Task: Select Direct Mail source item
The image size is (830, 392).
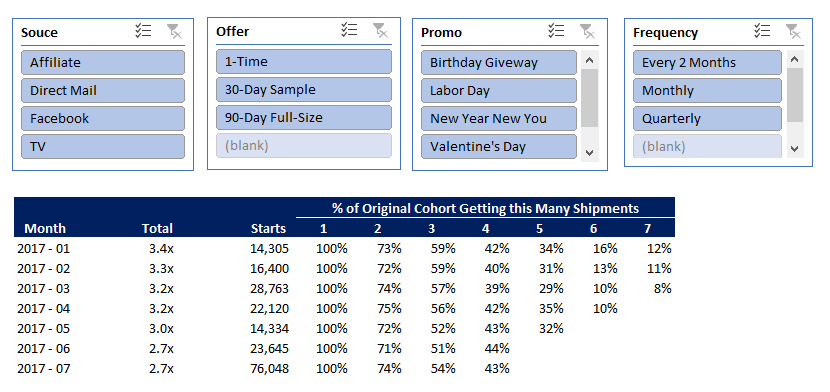Action: pyautogui.click(x=103, y=90)
